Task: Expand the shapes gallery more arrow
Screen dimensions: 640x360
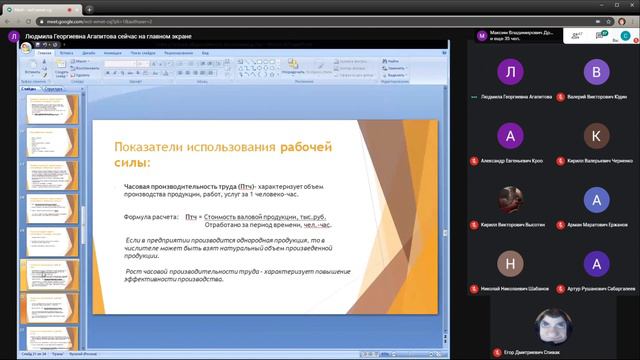Action: point(278,75)
